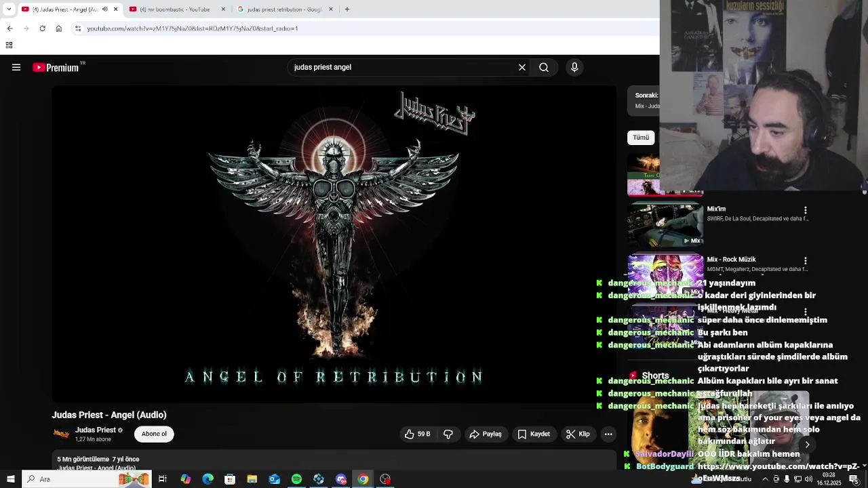Subscribe with the Abone ol button
The height and width of the screenshot is (488, 868).
[x=154, y=434]
